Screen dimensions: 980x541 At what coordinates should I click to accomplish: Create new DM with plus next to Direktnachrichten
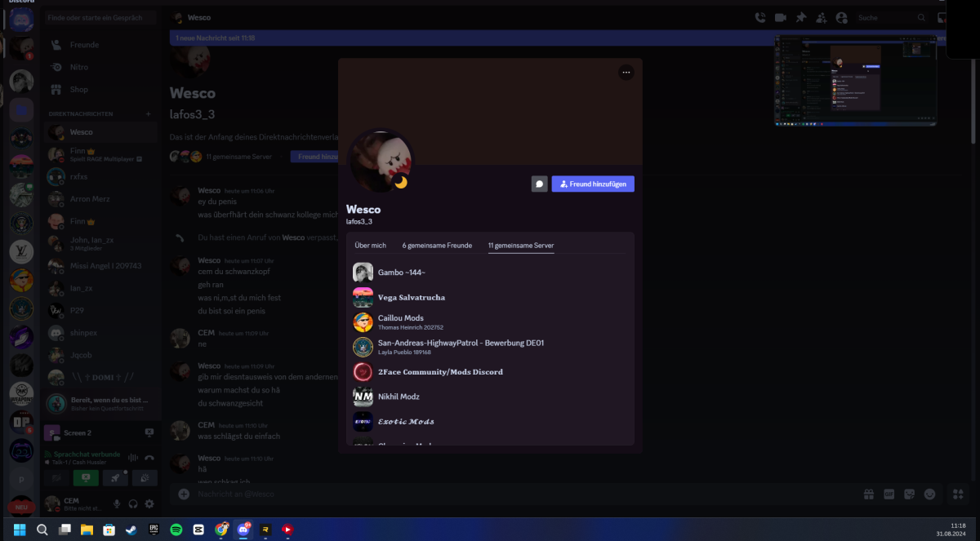pyautogui.click(x=148, y=113)
